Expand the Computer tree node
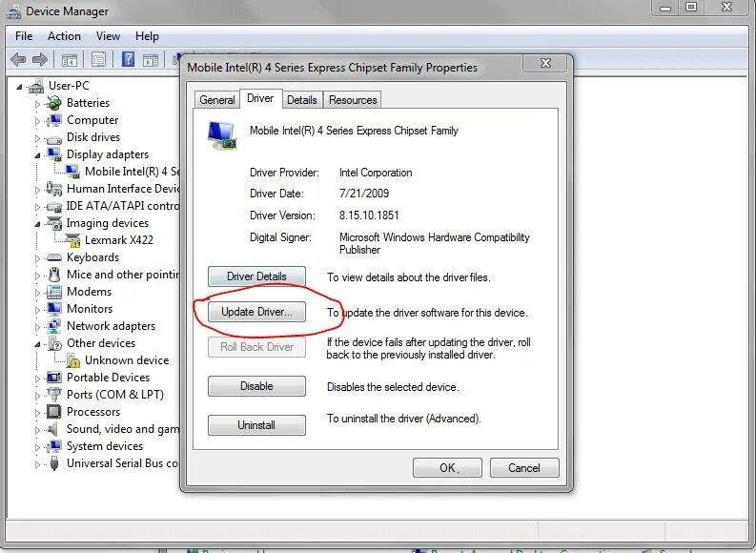 coord(37,120)
